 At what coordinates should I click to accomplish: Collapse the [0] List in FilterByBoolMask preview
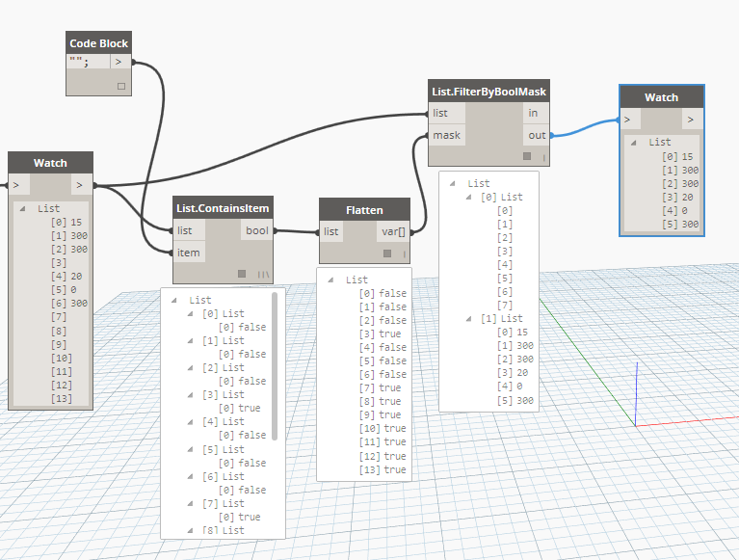click(x=468, y=197)
